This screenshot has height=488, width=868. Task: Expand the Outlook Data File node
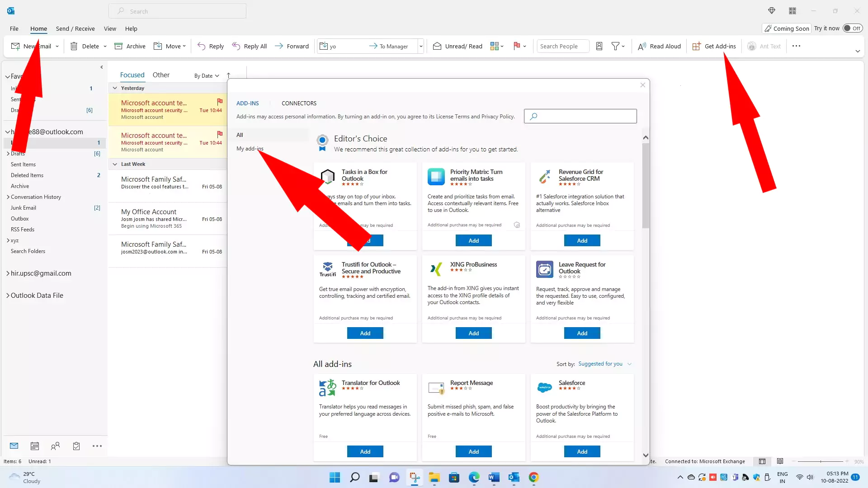(8, 296)
